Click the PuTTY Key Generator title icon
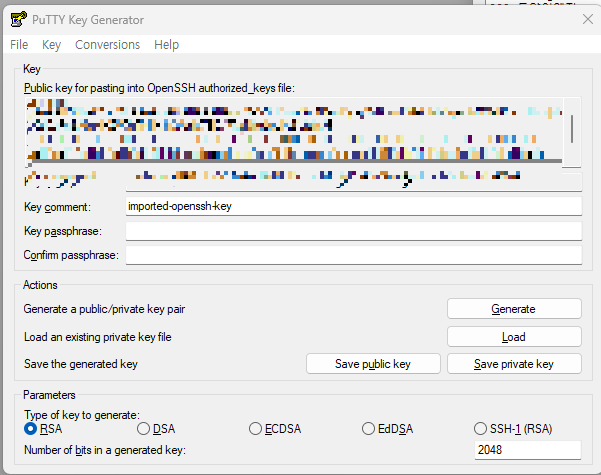The image size is (601, 475). click(x=19, y=19)
